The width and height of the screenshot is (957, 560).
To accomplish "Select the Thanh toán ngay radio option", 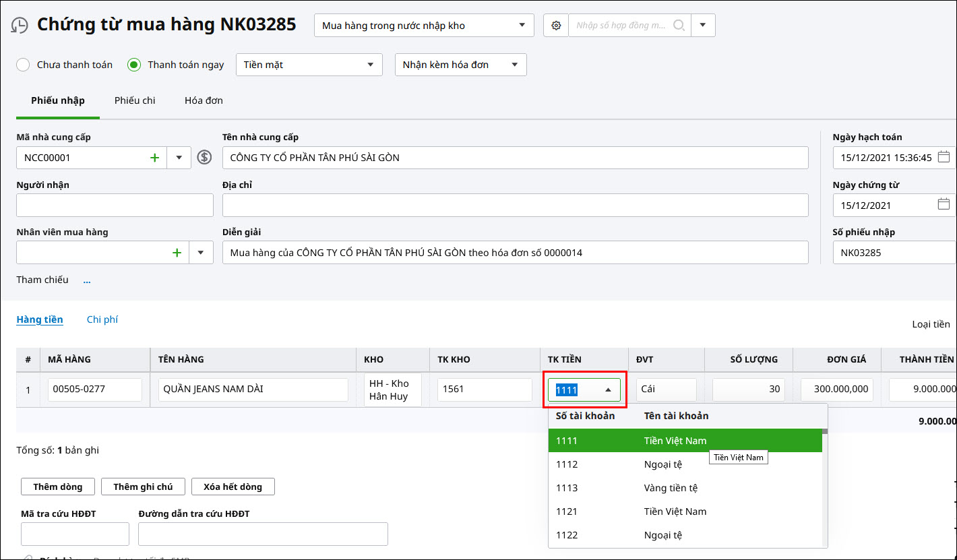I will click(134, 65).
